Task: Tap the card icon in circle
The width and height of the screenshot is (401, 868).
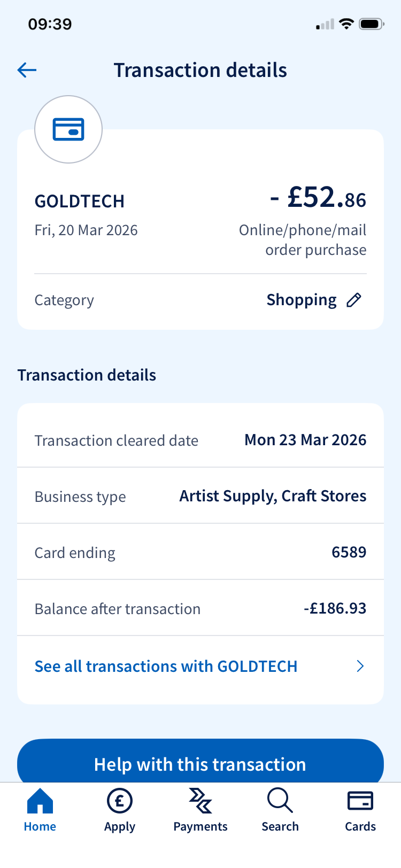Action: tap(68, 129)
